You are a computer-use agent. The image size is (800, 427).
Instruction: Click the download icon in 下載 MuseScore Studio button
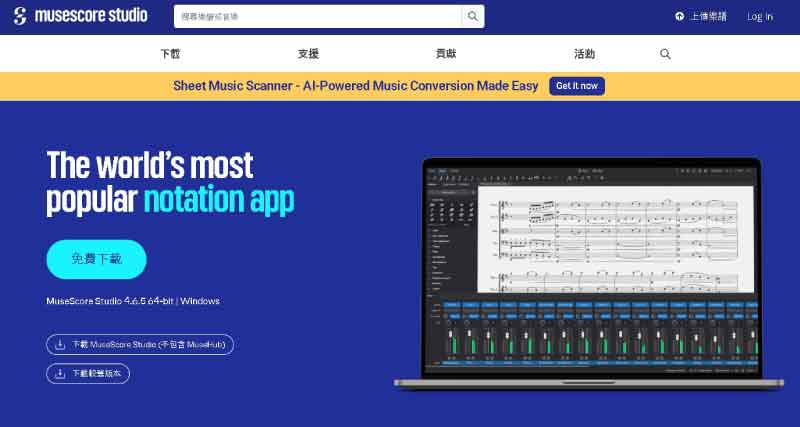coord(59,345)
